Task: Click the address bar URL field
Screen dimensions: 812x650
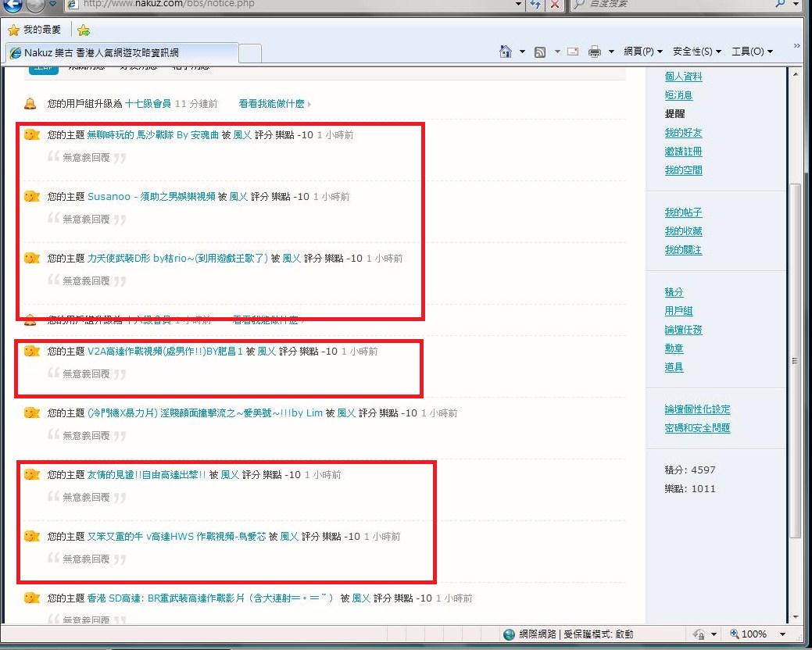Action: tap(290, 4)
